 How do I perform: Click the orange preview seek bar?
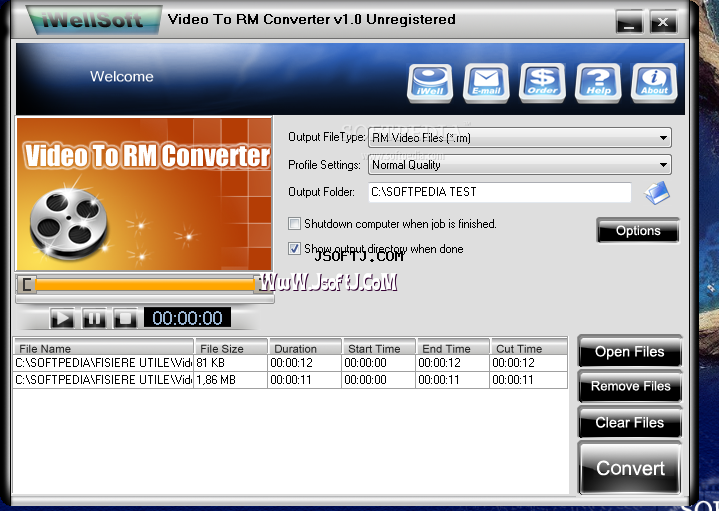coord(145,285)
